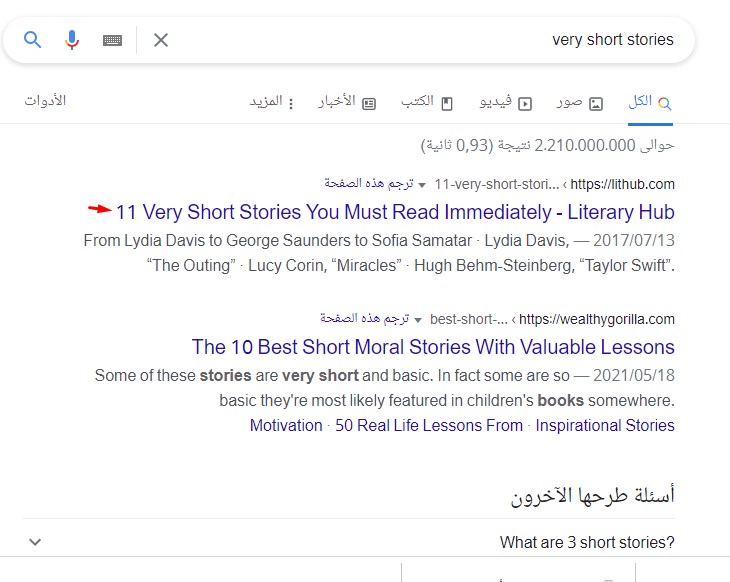Image resolution: width=730 pixels, height=582 pixels.
Task: Translate the lithub.com result page
Action: [369, 183]
